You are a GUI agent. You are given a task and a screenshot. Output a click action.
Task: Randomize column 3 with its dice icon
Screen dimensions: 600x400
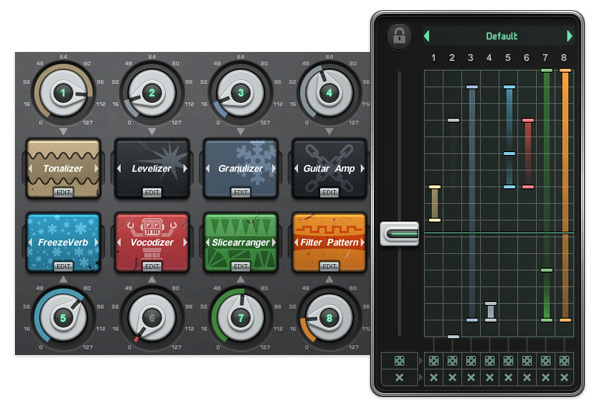tap(471, 361)
